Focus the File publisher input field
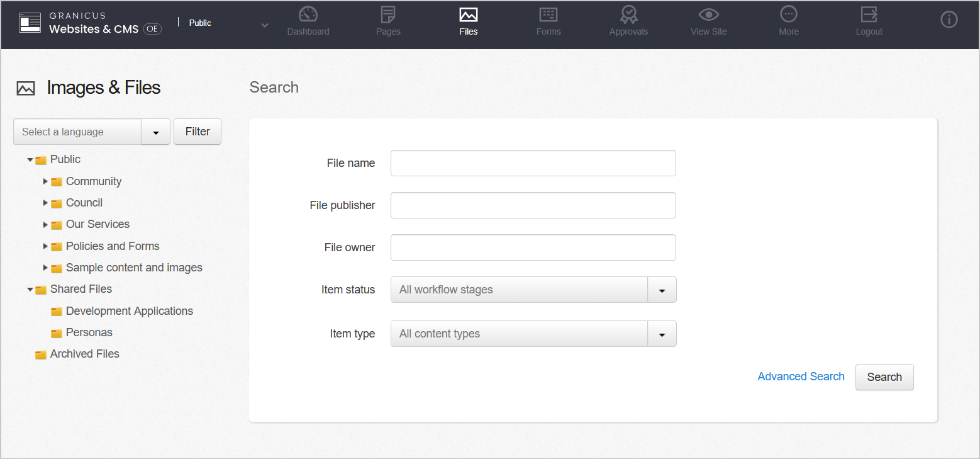This screenshot has width=980, height=459. (x=533, y=205)
